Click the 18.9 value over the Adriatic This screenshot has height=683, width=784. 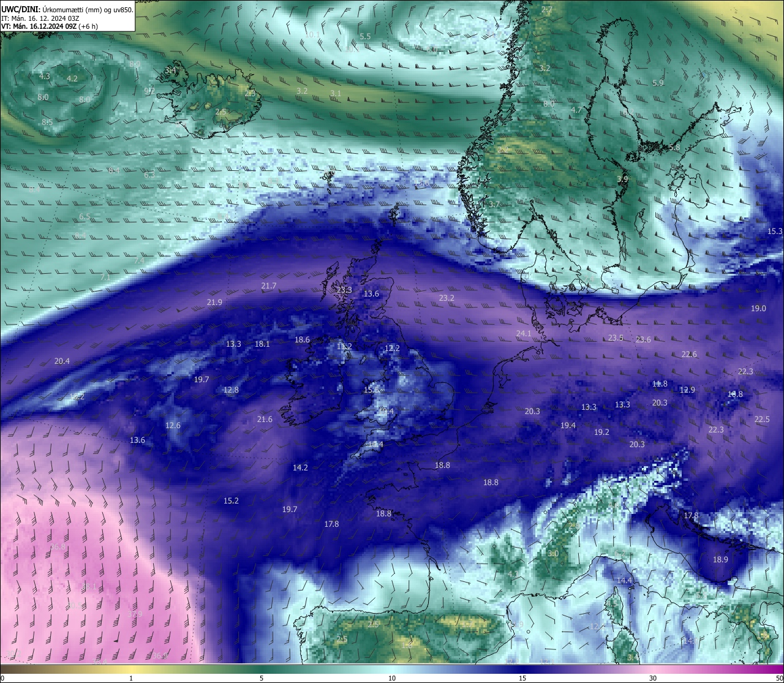click(x=720, y=560)
